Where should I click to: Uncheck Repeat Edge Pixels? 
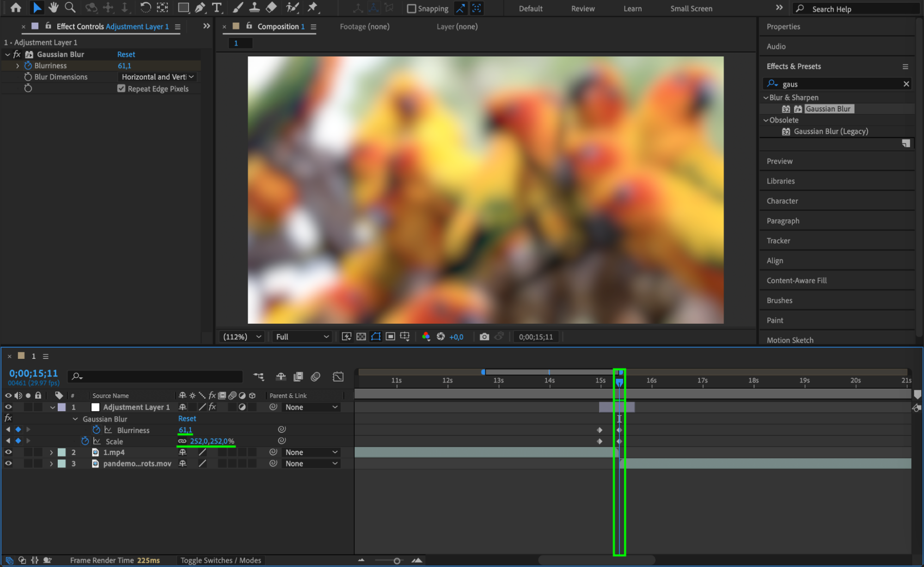pyautogui.click(x=121, y=88)
